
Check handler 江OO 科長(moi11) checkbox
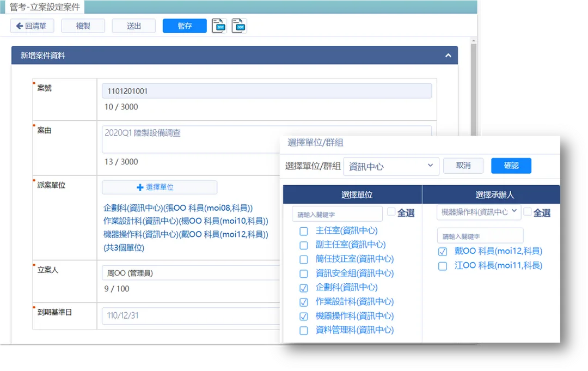click(443, 266)
